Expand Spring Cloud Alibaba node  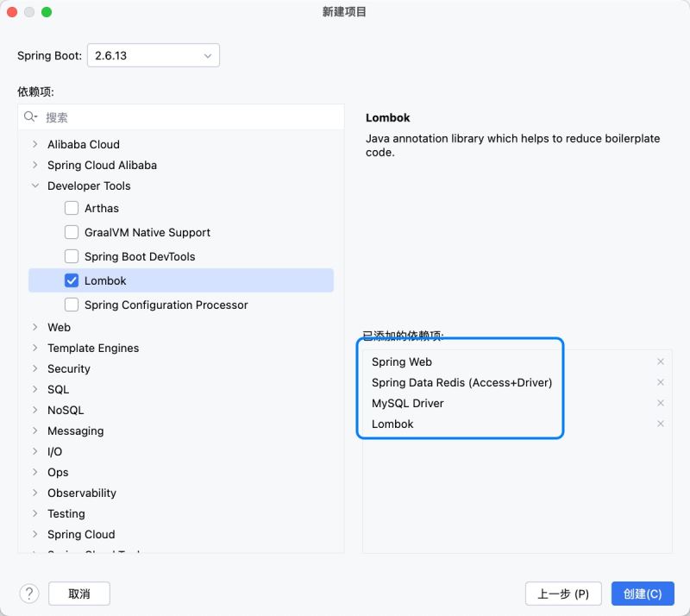point(35,165)
